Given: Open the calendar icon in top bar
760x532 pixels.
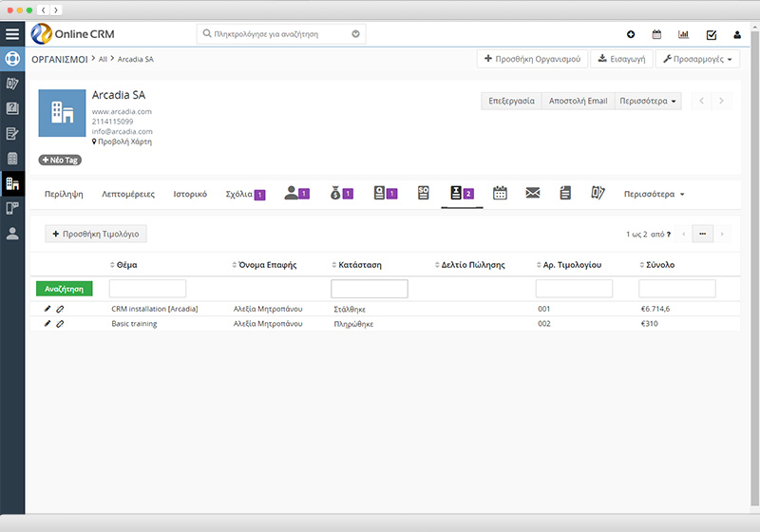Looking at the screenshot, I should [656, 34].
